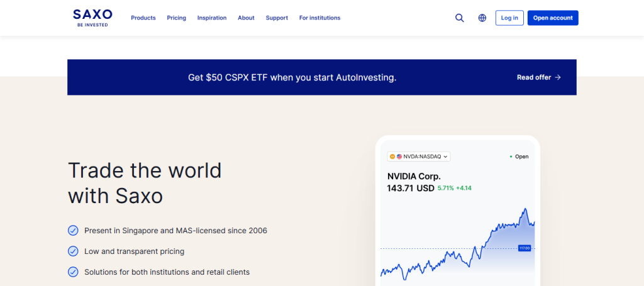644x286 pixels.
Task: Open the For institutions menu
Action: coord(319,18)
